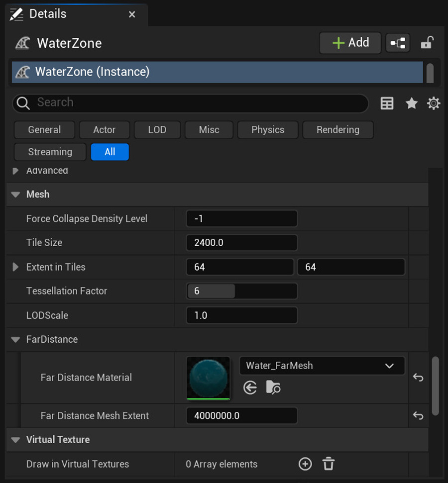Collapse the FarDistance section
Image resolution: width=448 pixels, height=483 pixels.
click(x=15, y=340)
